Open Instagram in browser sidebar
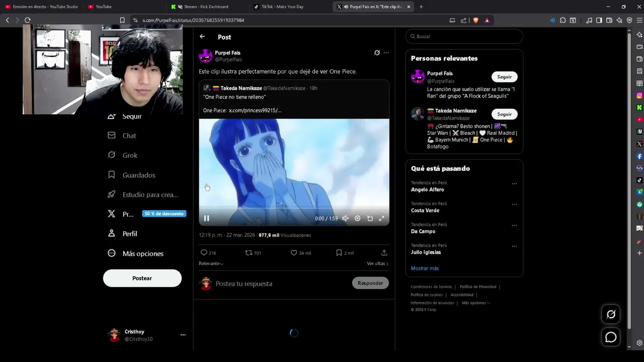The width and height of the screenshot is (644, 362). point(639,96)
